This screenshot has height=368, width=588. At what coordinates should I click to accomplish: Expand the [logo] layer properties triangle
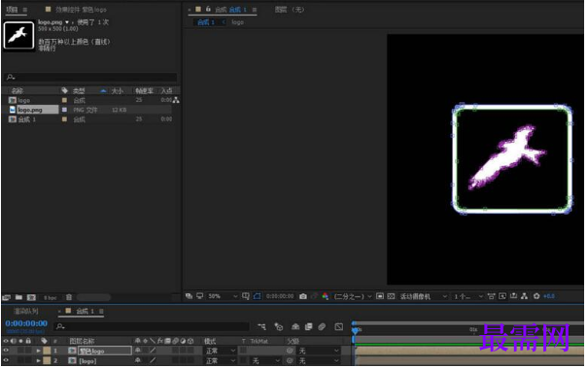click(x=38, y=360)
